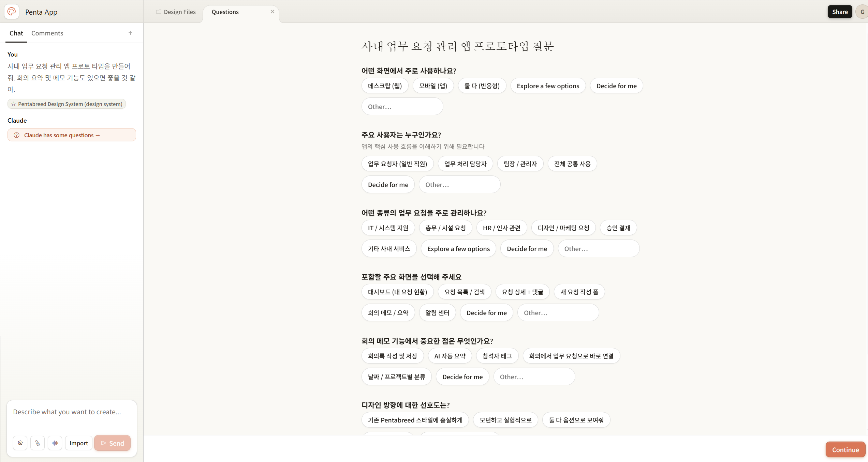Start voice input with the waveform icon
Screen dimensions: 868x462
(55, 443)
